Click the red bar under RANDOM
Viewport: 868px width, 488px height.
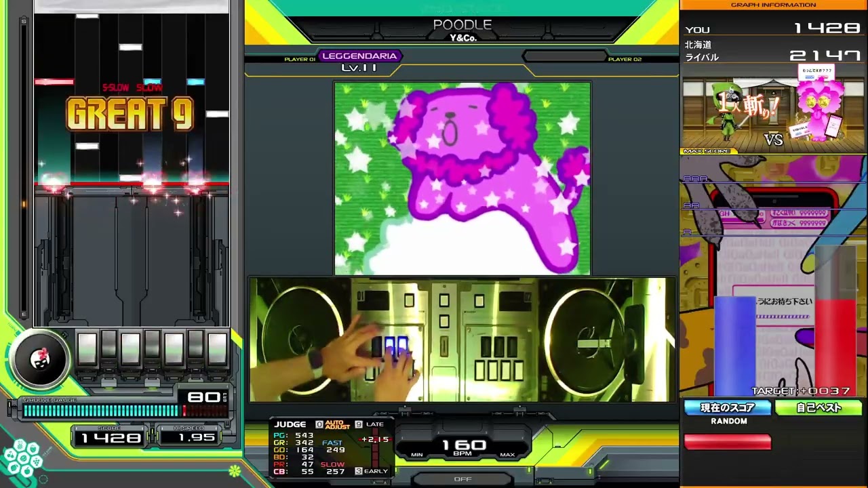pyautogui.click(x=728, y=442)
